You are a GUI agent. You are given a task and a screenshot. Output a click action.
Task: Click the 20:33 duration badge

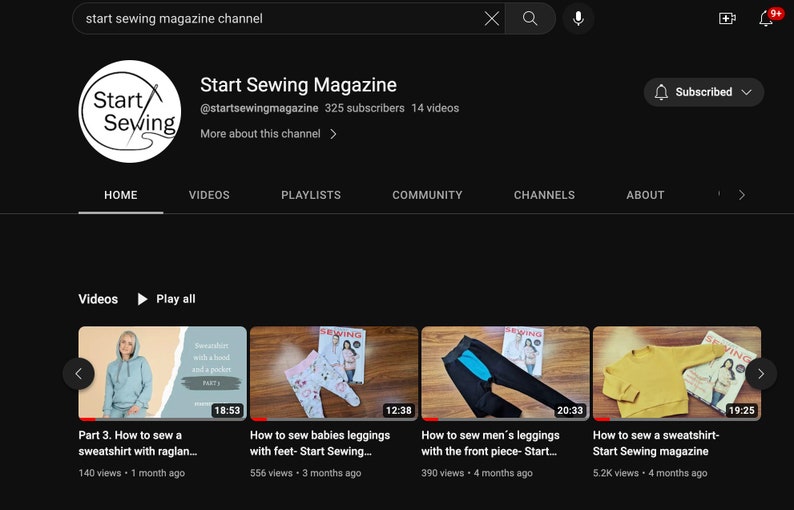pyautogui.click(x=570, y=410)
